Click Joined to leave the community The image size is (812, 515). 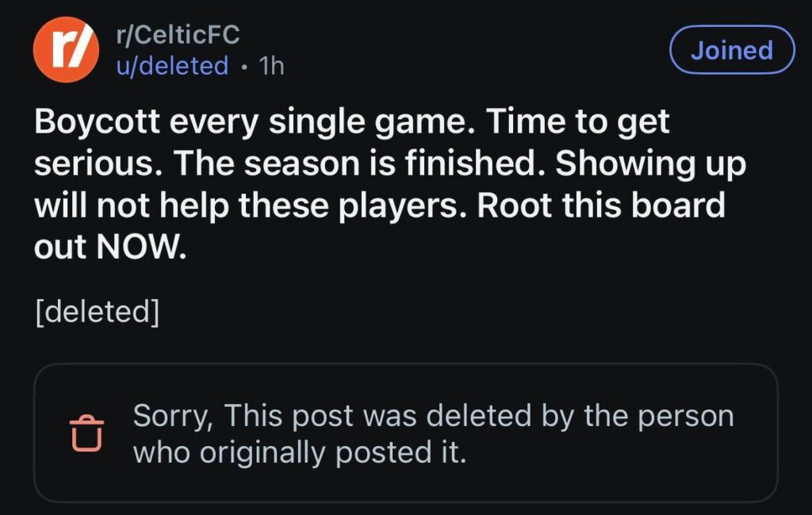tap(730, 50)
